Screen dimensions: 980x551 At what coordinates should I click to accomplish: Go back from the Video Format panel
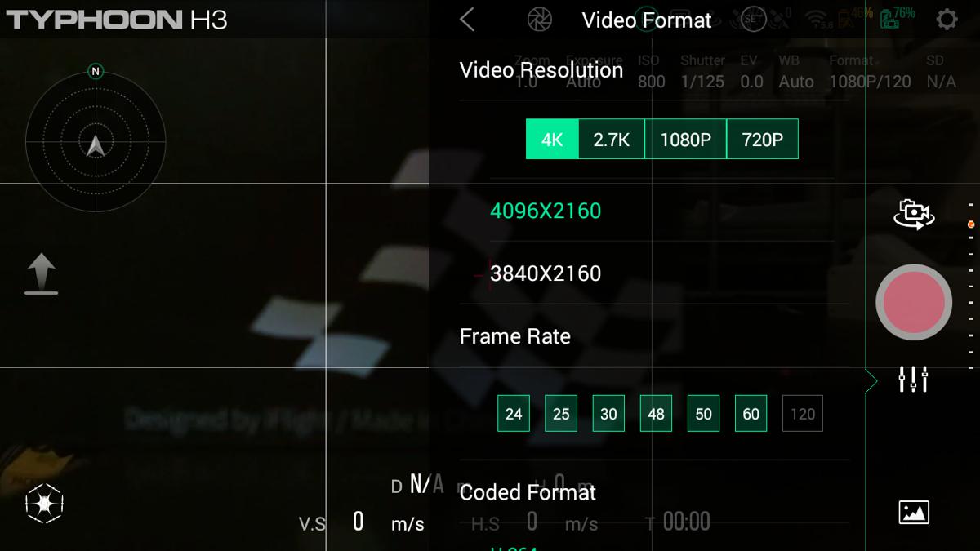467,20
